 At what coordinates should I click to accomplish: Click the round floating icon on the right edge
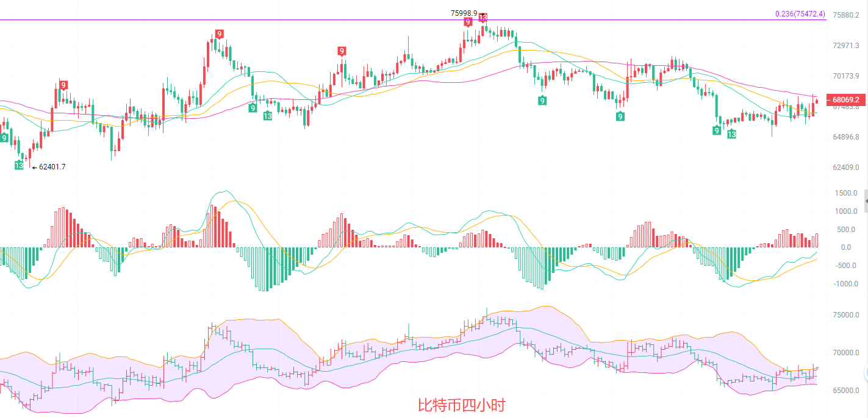865,373
